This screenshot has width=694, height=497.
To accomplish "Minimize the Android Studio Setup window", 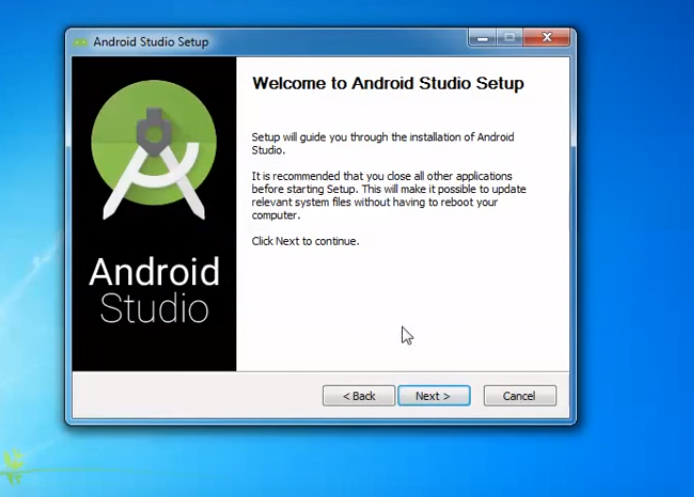I will click(x=482, y=38).
